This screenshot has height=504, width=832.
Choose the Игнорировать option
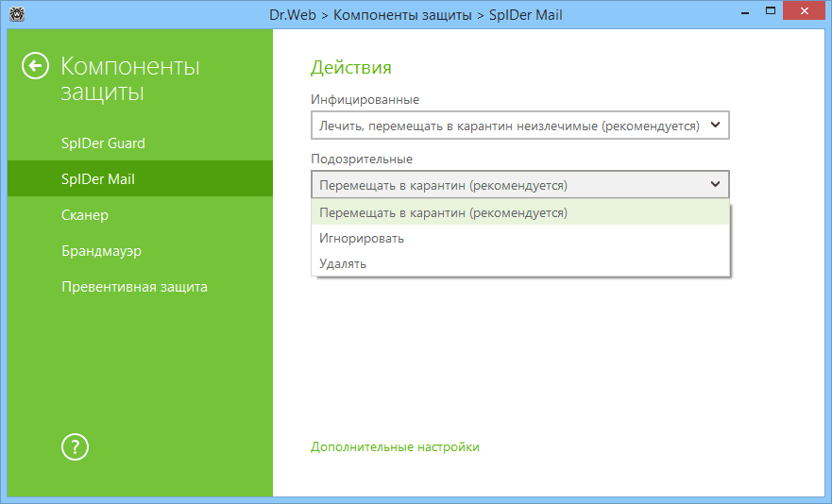(520, 238)
